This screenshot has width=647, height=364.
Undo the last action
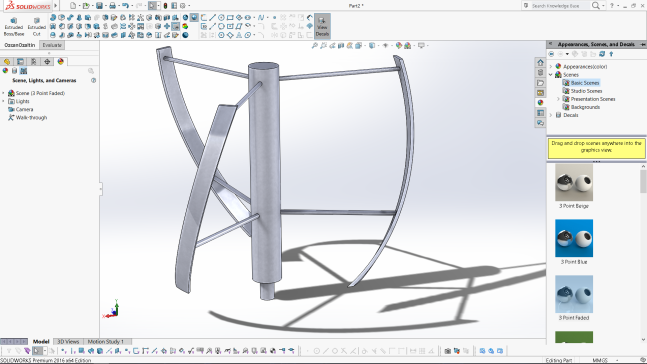(125, 6)
